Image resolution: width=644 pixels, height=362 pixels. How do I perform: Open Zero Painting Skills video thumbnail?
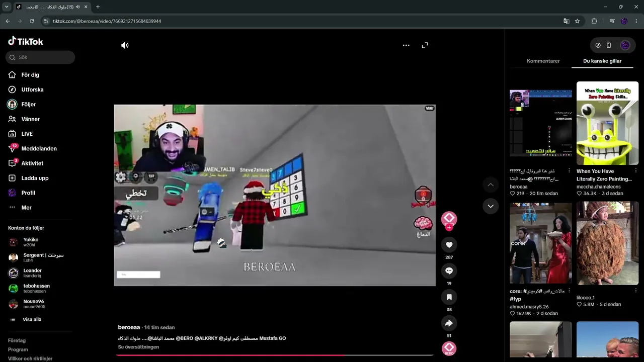click(607, 123)
